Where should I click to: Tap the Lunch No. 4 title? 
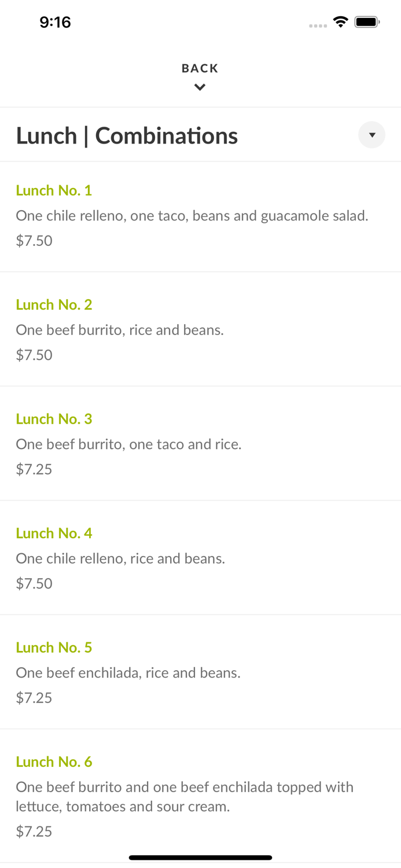pyautogui.click(x=54, y=533)
